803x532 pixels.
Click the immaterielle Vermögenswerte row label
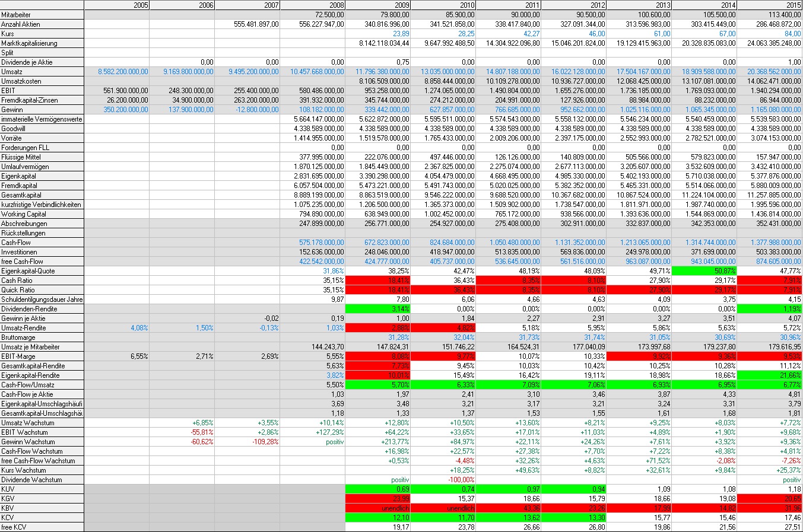coord(42,119)
